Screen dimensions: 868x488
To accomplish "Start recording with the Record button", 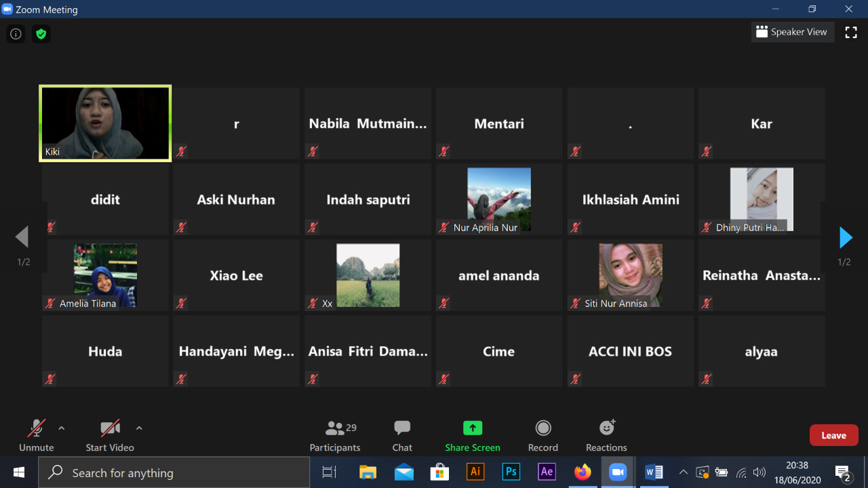I will pyautogui.click(x=542, y=435).
